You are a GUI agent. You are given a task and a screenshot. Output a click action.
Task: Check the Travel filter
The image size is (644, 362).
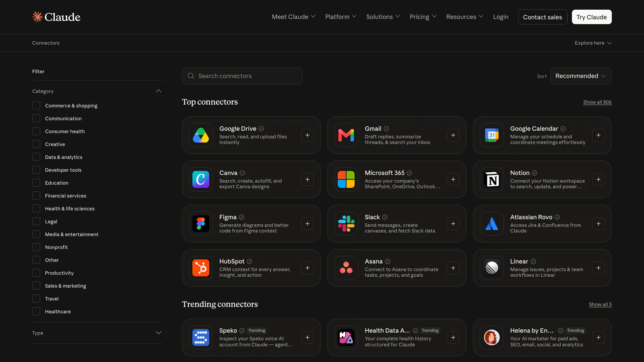[x=36, y=298]
